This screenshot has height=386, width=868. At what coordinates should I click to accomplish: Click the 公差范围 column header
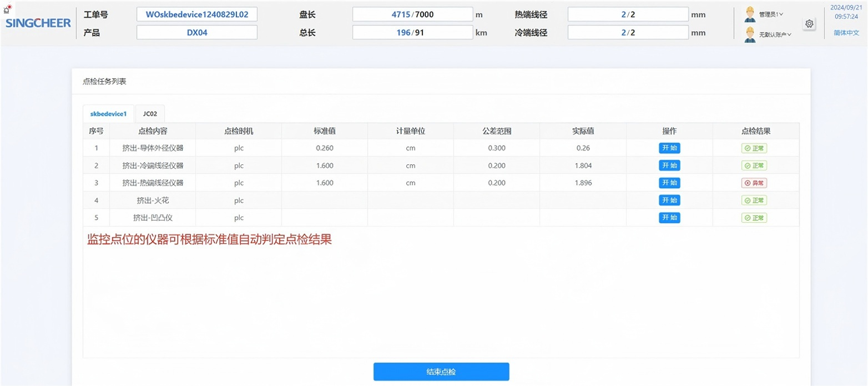point(497,131)
